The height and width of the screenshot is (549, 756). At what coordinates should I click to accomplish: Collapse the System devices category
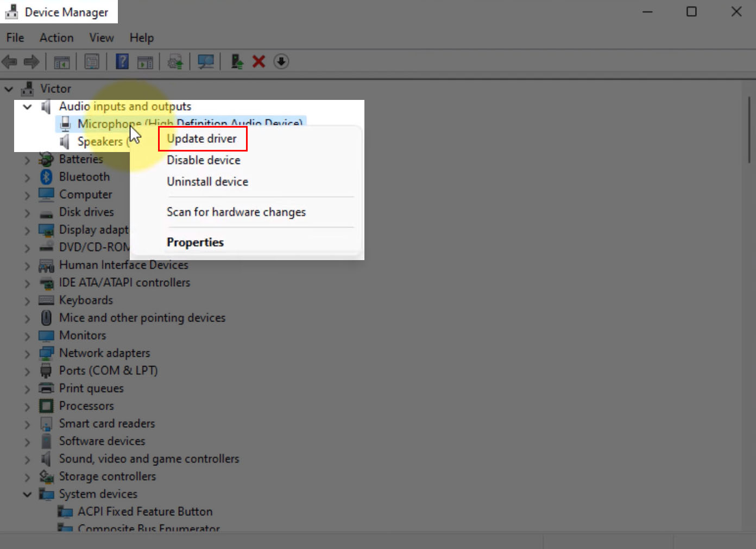(x=27, y=494)
